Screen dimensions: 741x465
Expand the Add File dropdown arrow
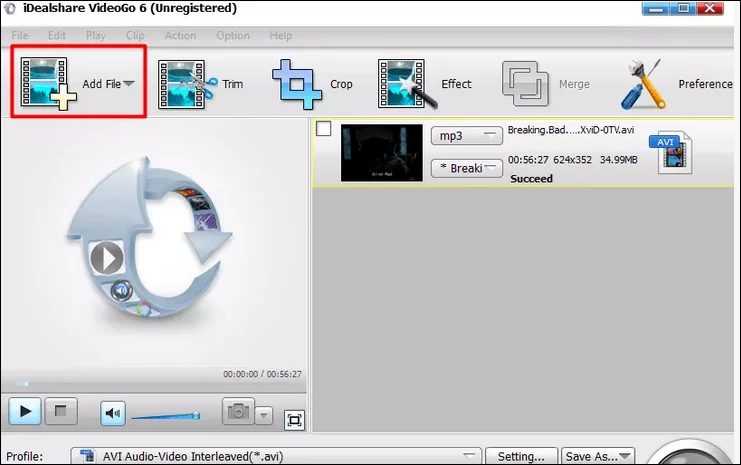coord(129,84)
